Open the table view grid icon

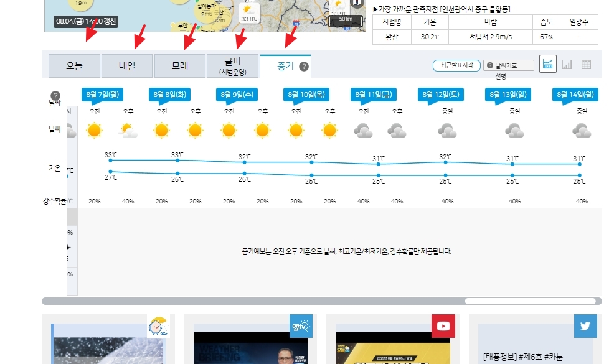[585, 64]
